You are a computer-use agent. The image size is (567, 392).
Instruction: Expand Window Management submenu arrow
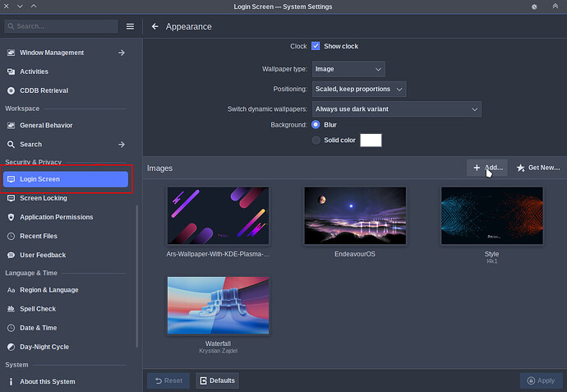coord(122,53)
